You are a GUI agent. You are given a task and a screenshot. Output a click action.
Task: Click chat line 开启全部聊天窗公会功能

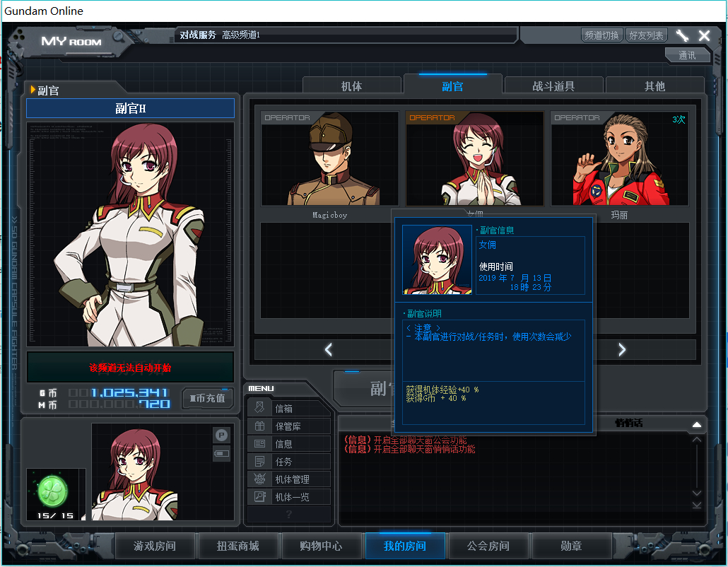405,440
